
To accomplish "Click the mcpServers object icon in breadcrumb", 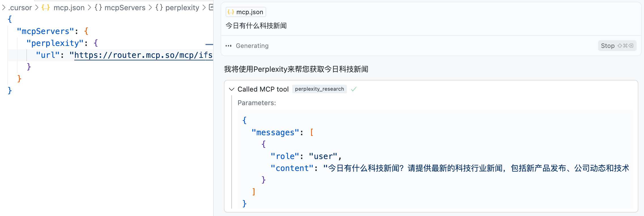I will (x=98, y=8).
